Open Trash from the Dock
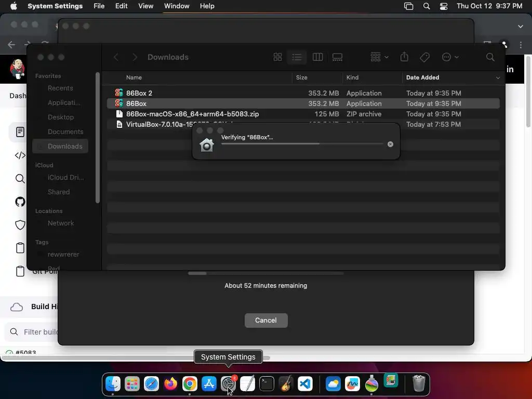Screen dimensions: 532x399 tap(419, 384)
